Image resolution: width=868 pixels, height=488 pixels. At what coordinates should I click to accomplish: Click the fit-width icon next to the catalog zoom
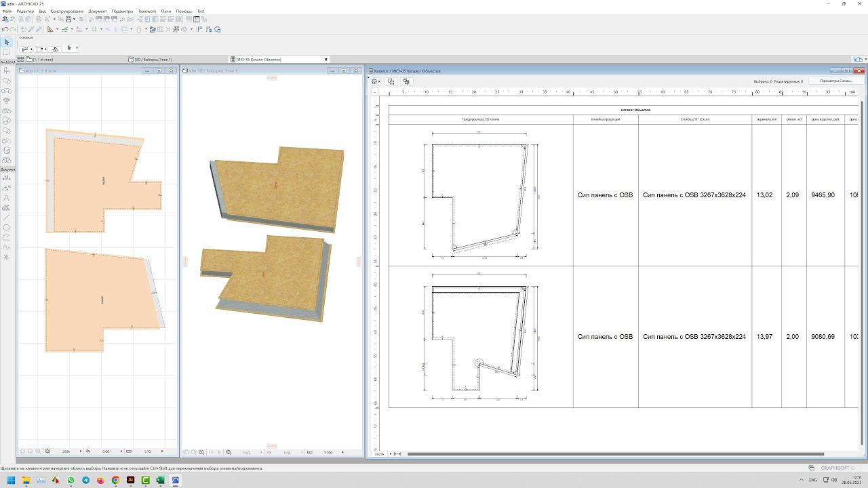point(397,454)
